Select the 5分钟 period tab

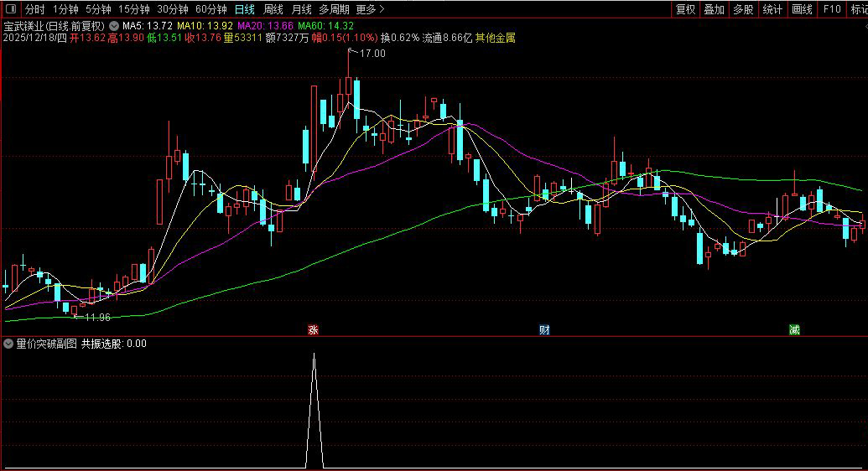(x=98, y=9)
